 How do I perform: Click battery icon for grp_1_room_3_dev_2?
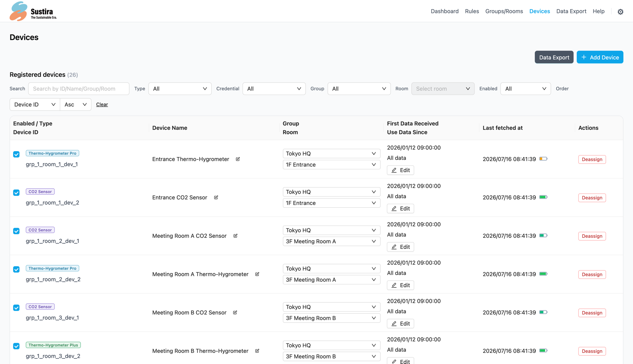[543, 351]
